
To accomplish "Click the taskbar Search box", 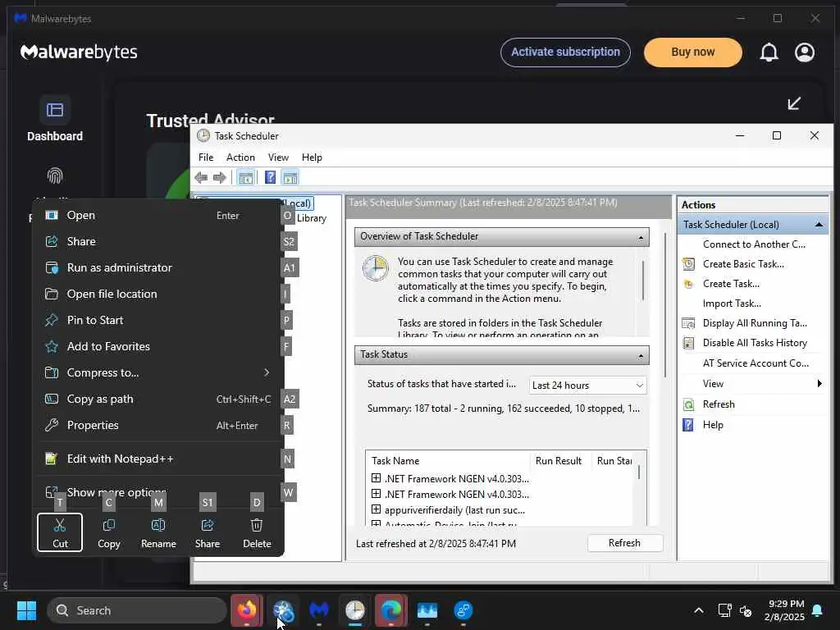I will (x=137, y=610).
